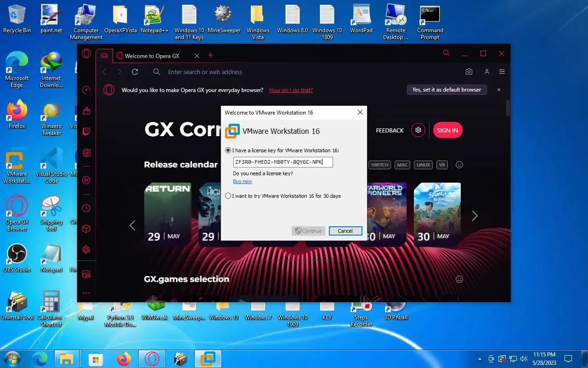Click the Opera menu logo icon

pyautogui.click(x=86, y=53)
